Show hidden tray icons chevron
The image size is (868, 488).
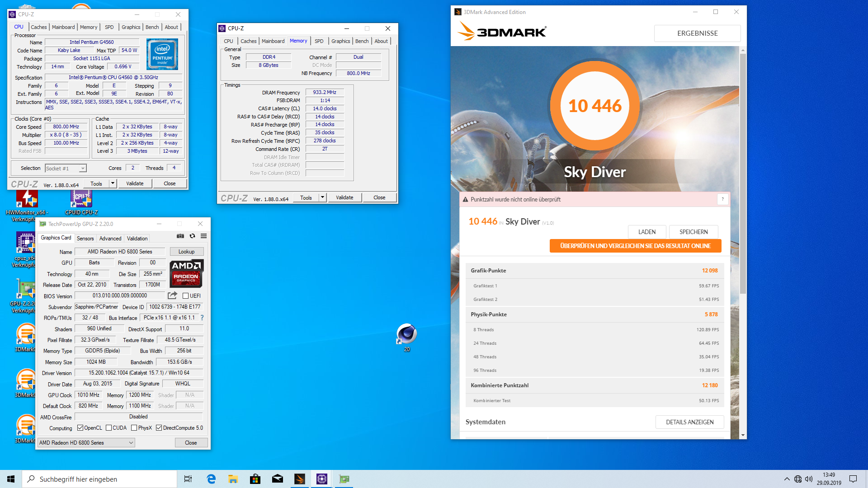point(787,479)
